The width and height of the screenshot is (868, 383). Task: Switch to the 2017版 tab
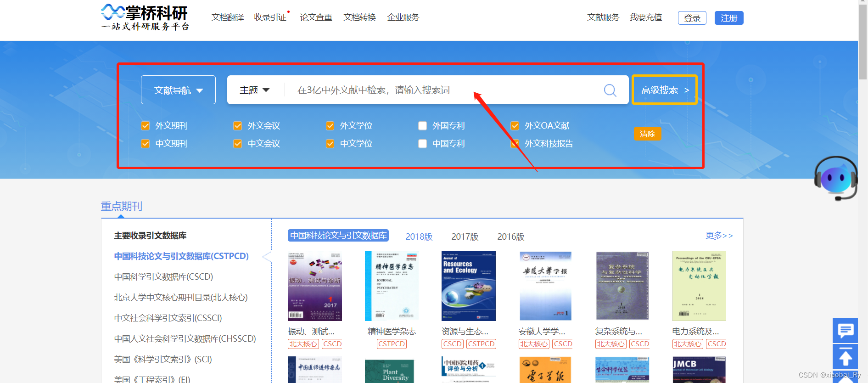pyautogui.click(x=465, y=237)
